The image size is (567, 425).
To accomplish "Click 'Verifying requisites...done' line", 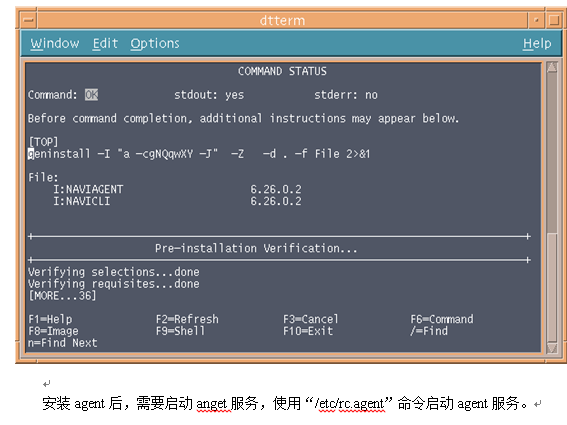I will click(x=114, y=284).
